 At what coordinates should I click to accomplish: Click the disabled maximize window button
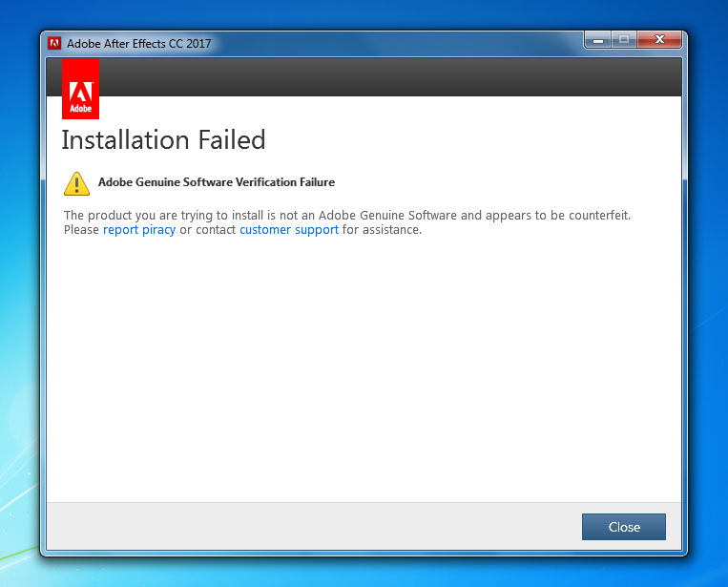pos(624,40)
